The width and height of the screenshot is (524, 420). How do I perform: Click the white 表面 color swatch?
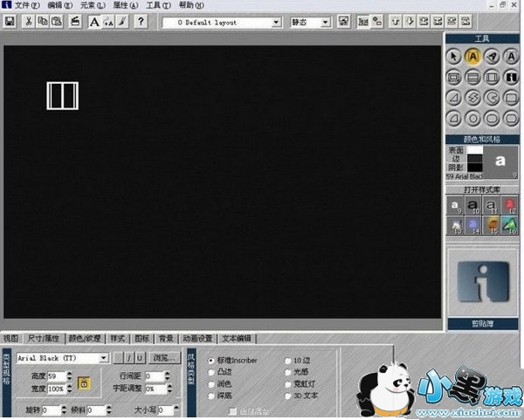pos(474,150)
